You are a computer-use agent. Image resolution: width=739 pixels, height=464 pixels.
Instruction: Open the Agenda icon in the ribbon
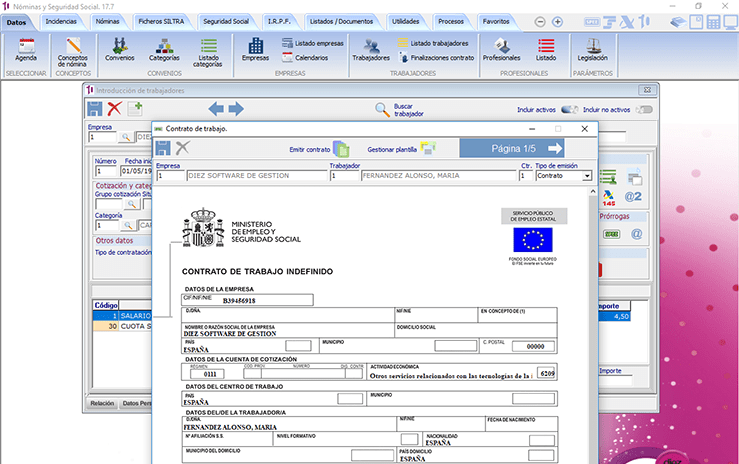pyautogui.click(x=26, y=46)
